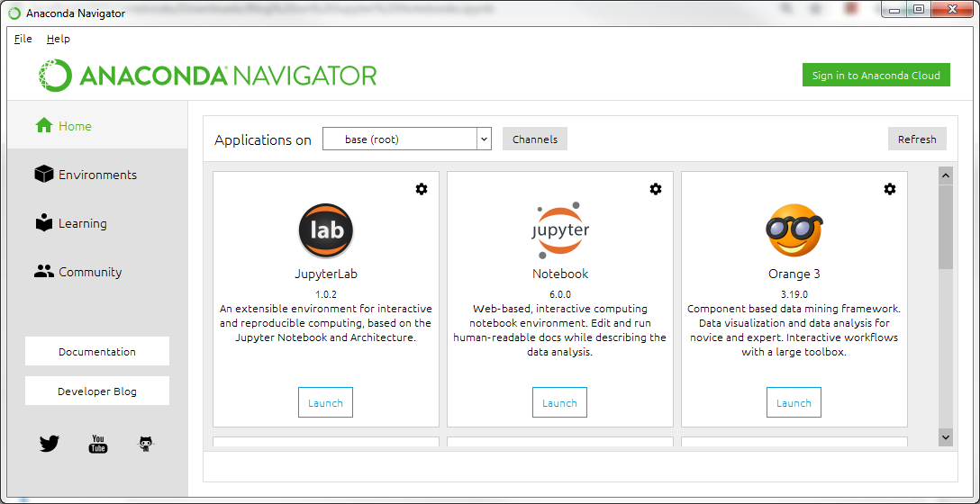Click the Home house icon in the sidebar
980x504 pixels.
coord(44,125)
